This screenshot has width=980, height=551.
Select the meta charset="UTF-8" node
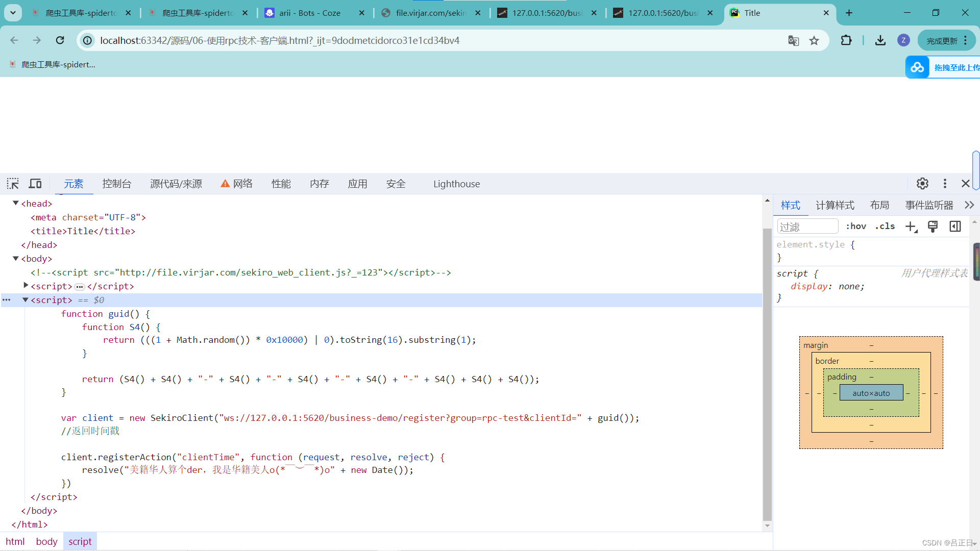[x=88, y=217]
